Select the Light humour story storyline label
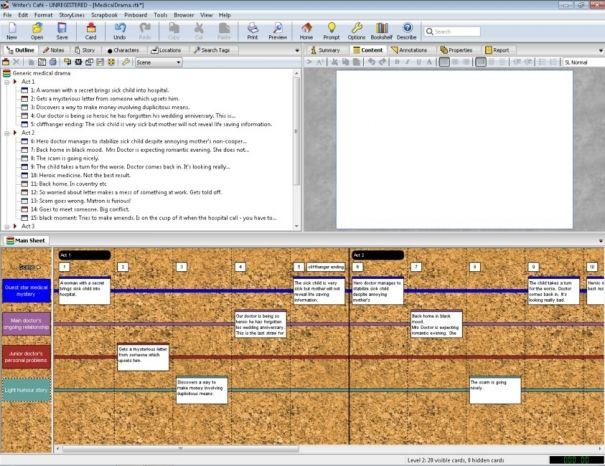 point(26,390)
